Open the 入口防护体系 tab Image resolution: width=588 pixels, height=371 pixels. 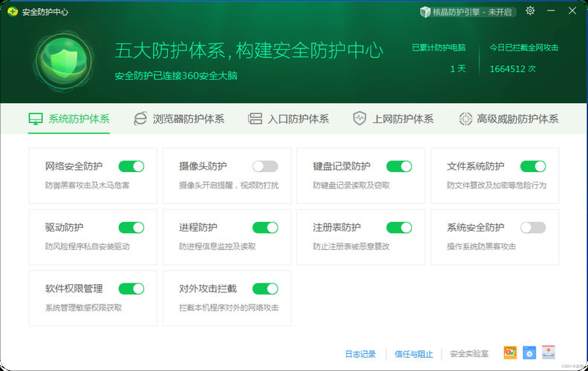coord(288,119)
